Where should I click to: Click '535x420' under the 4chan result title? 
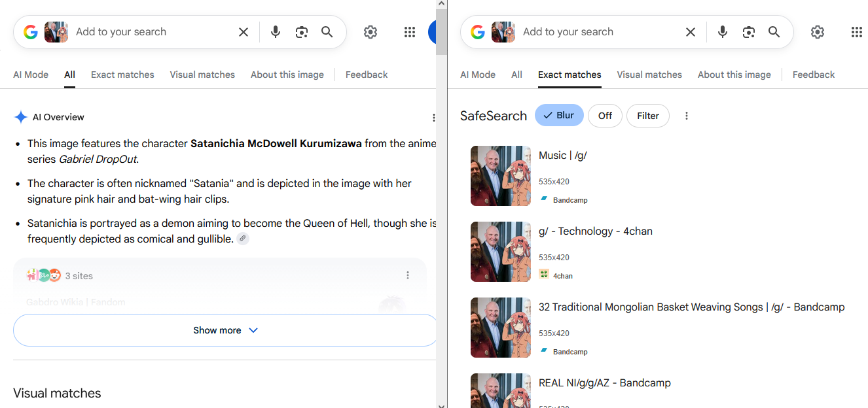554,258
